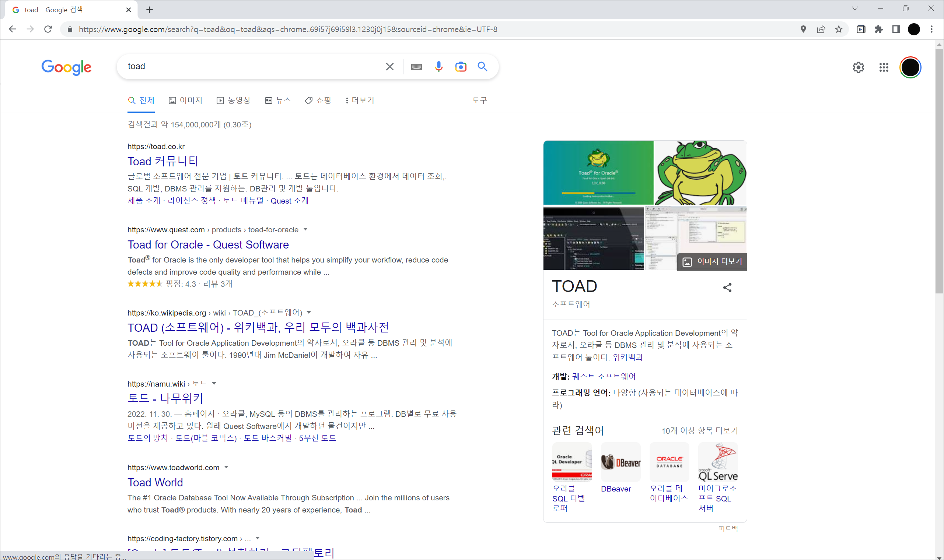This screenshot has width=944, height=560.
Task: Click the address bar URL
Action: coord(288,29)
